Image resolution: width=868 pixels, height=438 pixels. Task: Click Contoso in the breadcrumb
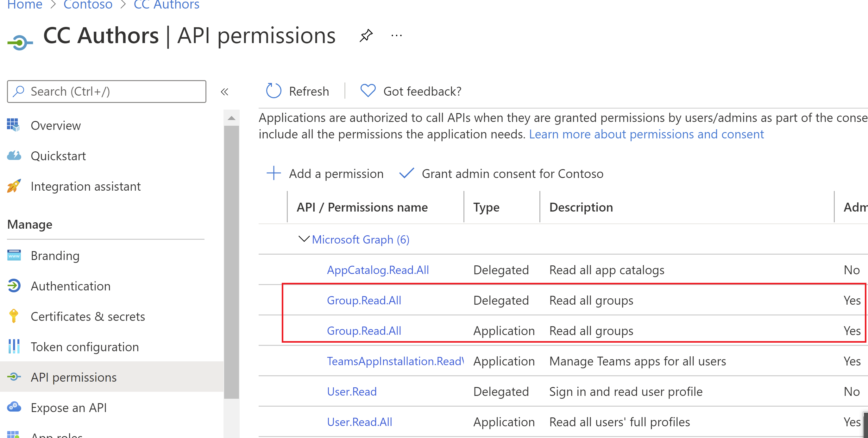[x=88, y=5]
